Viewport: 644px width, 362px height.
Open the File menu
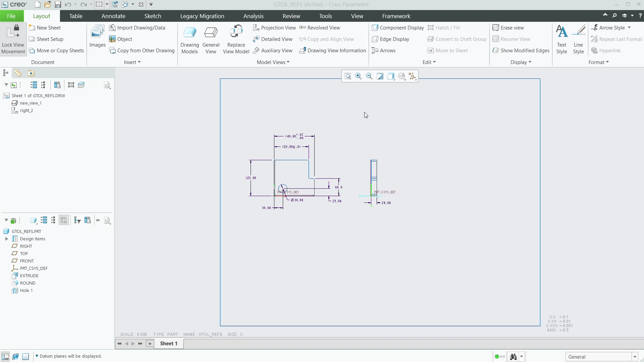pyautogui.click(x=11, y=16)
